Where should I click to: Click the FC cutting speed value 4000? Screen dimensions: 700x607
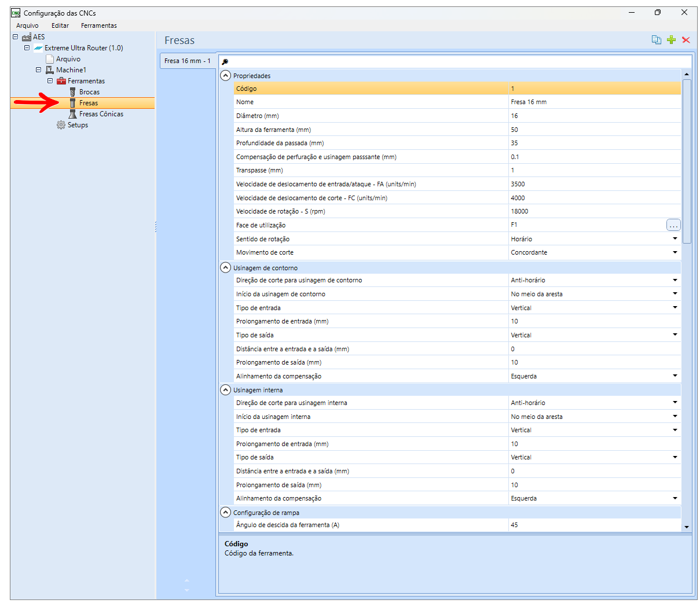click(x=595, y=198)
